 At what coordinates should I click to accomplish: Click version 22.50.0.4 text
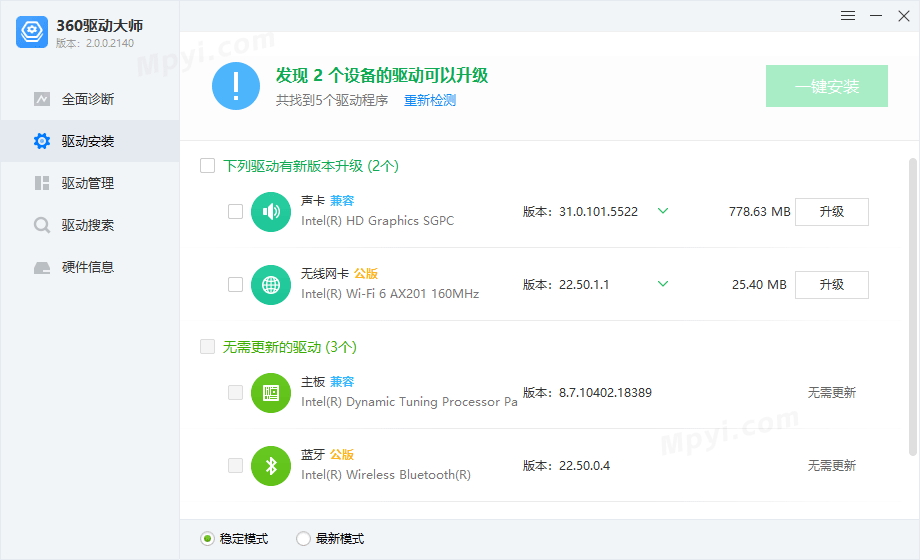click(584, 466)
